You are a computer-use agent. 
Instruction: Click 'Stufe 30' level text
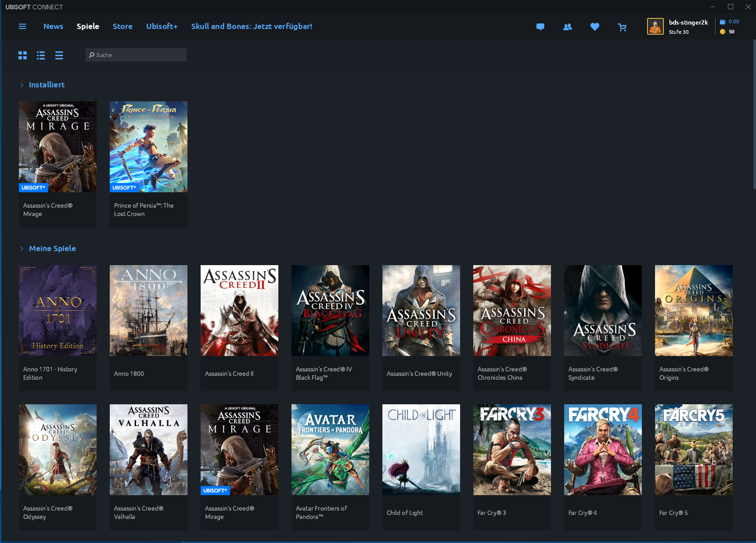coord(679,32)
